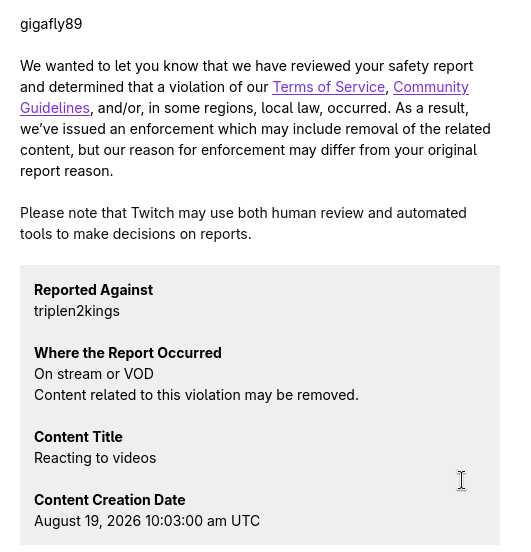Click the August 19, 2026 timestamp
The height and width of the screenshot is (552, 531).
tap(147, 521)
